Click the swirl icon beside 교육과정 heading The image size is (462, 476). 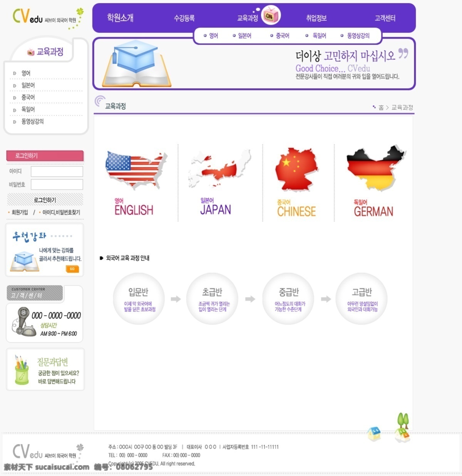(100, 101)
